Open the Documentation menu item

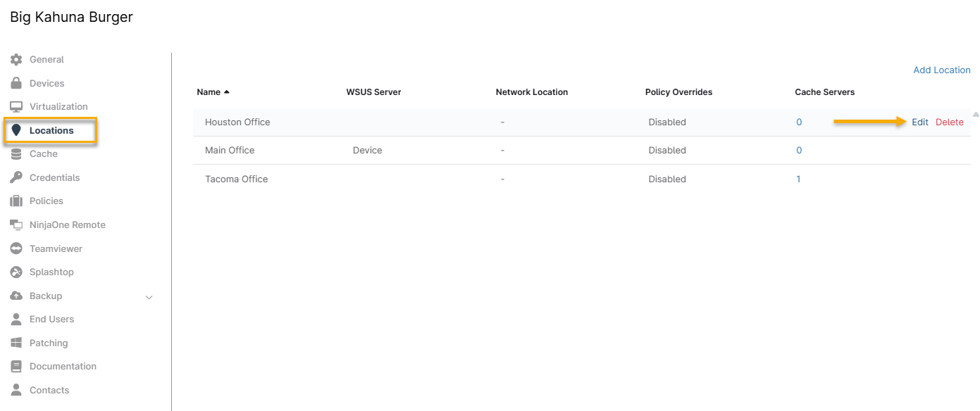63,367
